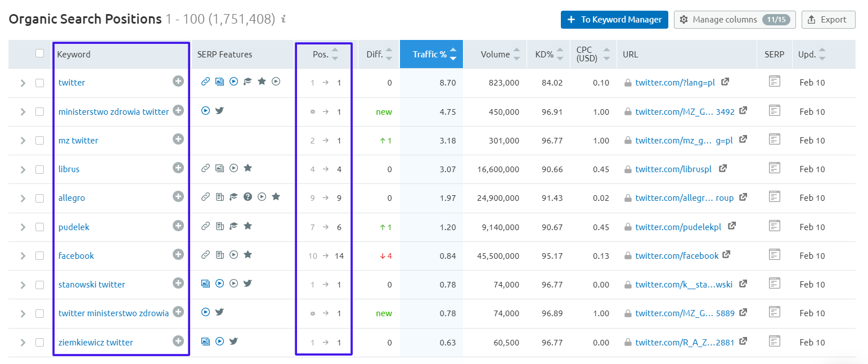Screen dimensions: 868x364
Task: Expand the 'ziemkiewicz twitter' row chevron
Action: pos(23,343)
